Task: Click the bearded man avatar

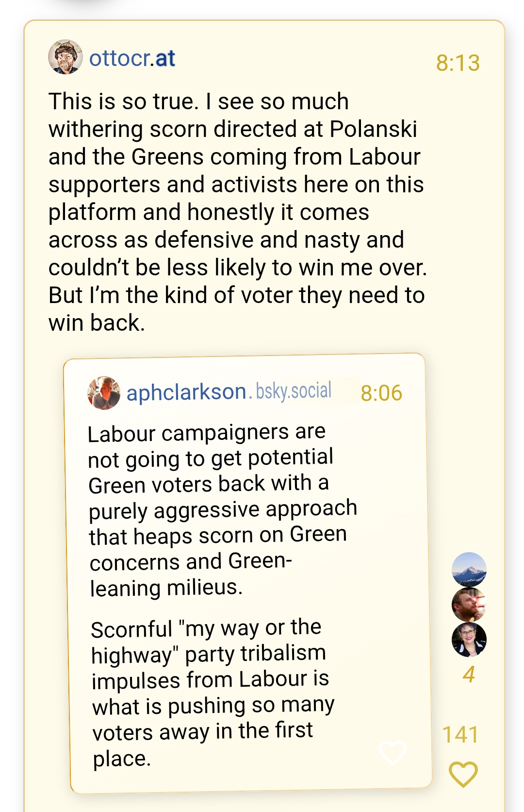Action: 469,604
